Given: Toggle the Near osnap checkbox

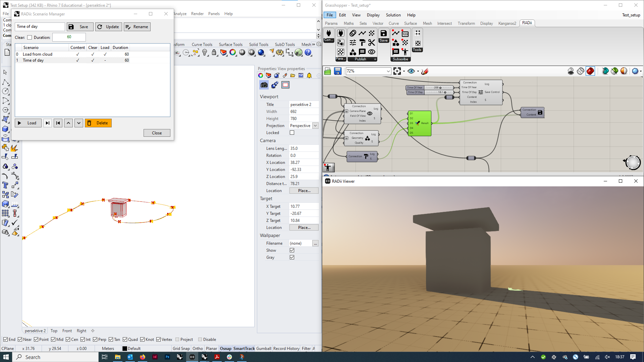Looking at the screenshot, I should click(20, 340).
